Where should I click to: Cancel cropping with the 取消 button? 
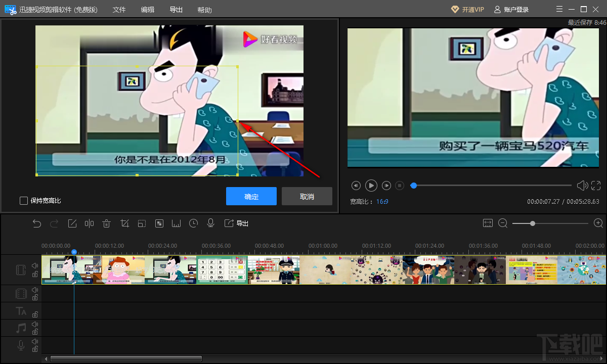[307, 196]
